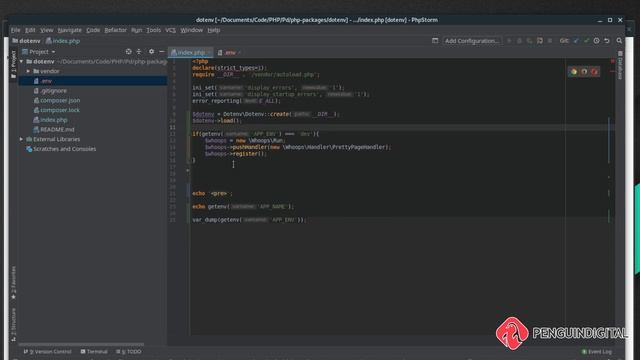Open in Opera browser icon
This screenshot has height=360, width=640.
594,72
